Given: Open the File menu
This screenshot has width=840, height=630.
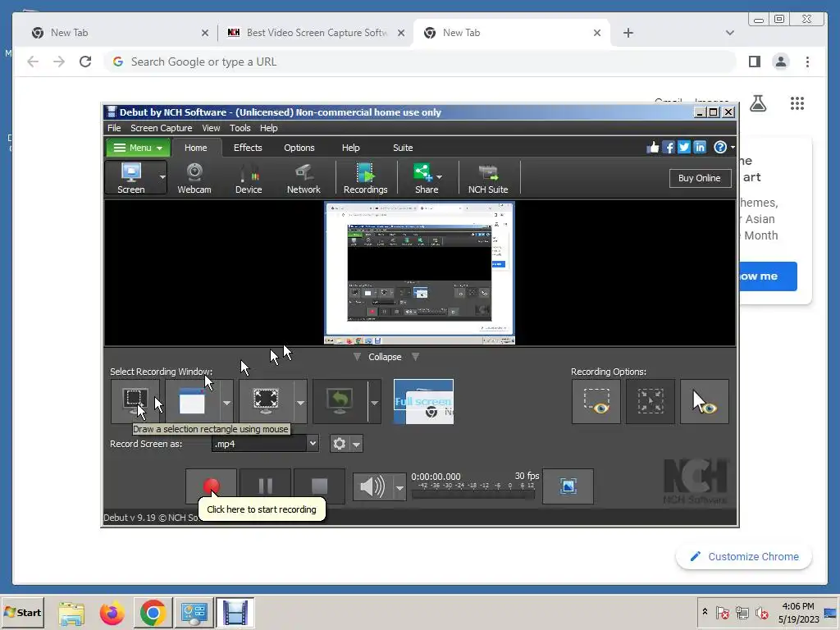Looking at the screenshot, I should (114, 128).
